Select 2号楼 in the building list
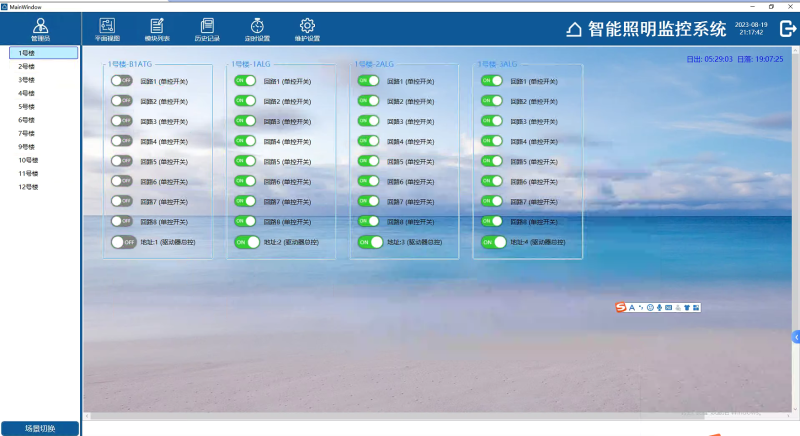This screenshot has width=800, height=436. tap(26, 65)
